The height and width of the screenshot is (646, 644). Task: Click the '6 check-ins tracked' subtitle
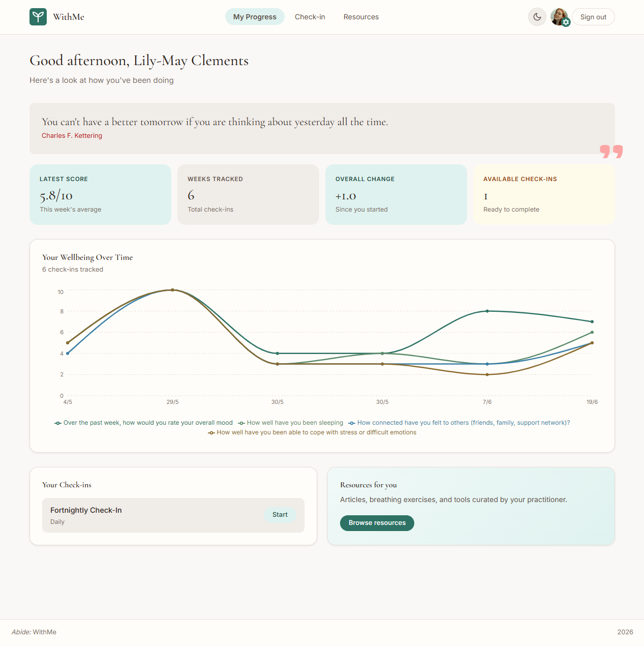[x=73, y=270]
